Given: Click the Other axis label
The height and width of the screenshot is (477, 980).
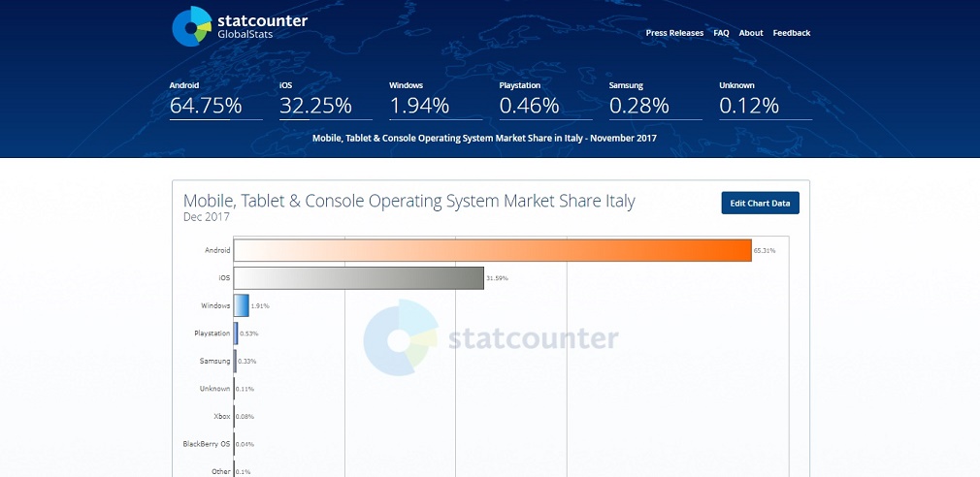Looking at the screenshot, I should (x=221, y=471).
